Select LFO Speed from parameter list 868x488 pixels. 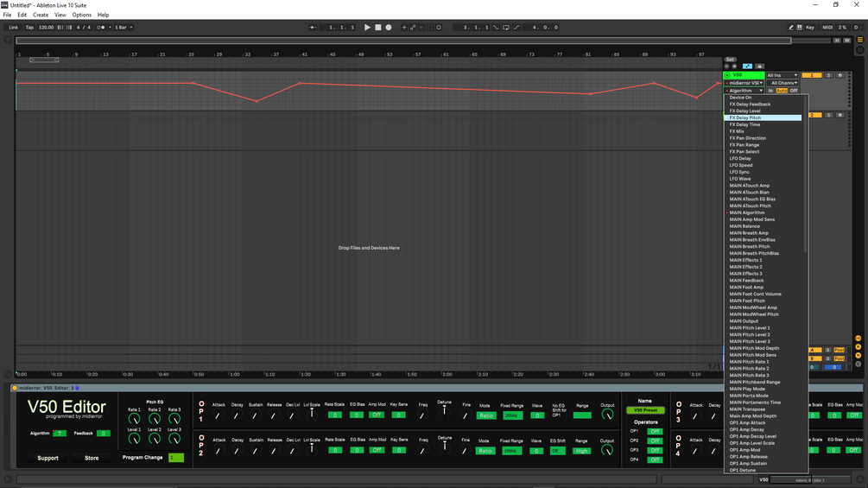point(763,166)
